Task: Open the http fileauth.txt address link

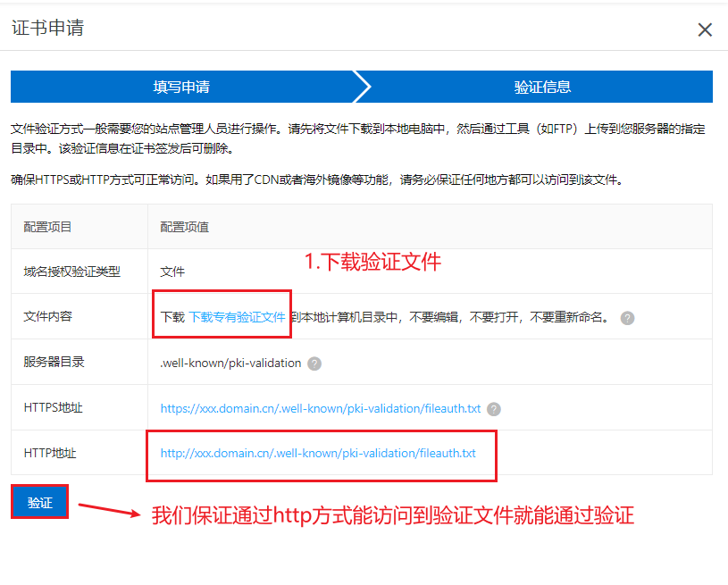Action: click(318, 453)
